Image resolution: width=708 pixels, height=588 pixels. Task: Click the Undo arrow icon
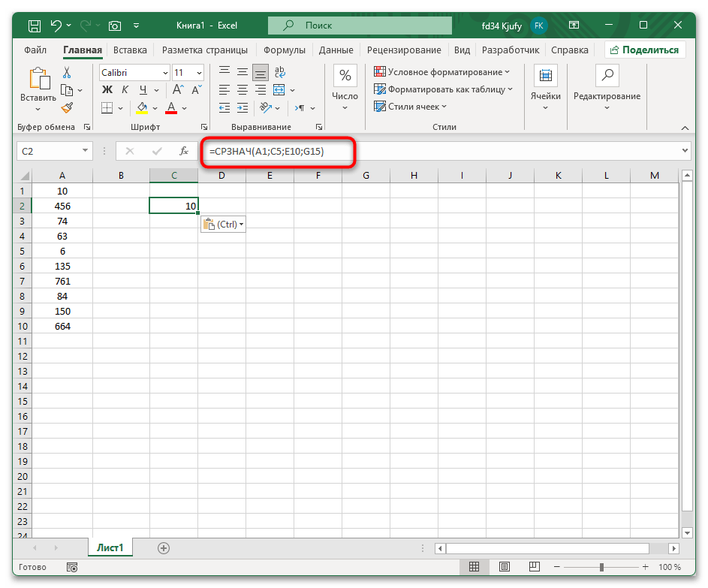[x=56, y=26]
